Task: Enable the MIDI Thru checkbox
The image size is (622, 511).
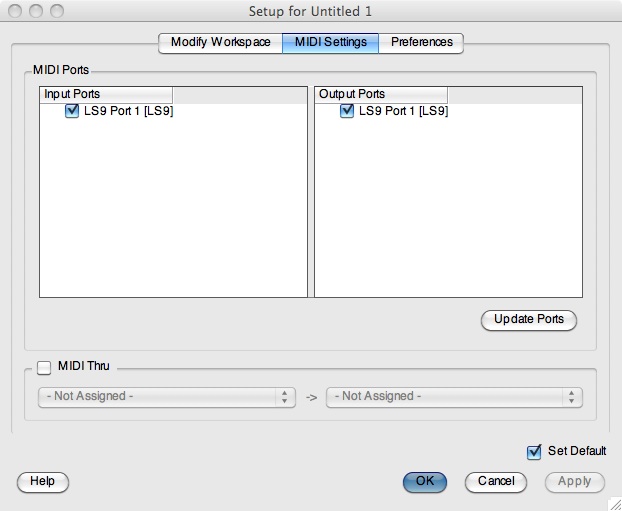Action: click(x=44, y=368)
